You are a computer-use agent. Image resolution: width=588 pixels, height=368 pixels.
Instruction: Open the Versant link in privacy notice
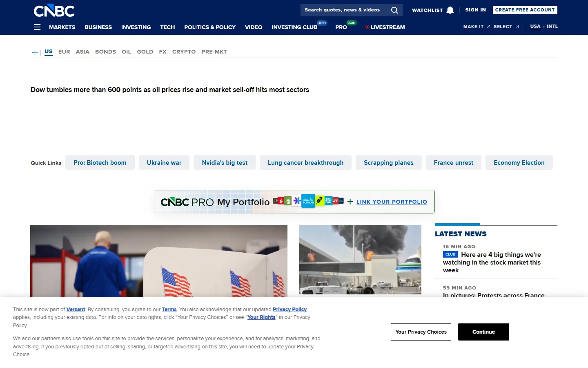tap(76, 310)
